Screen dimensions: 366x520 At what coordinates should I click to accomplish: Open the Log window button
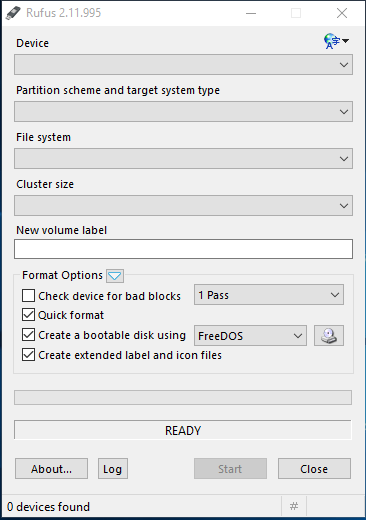pyautogui.click(x=113, y=469)
